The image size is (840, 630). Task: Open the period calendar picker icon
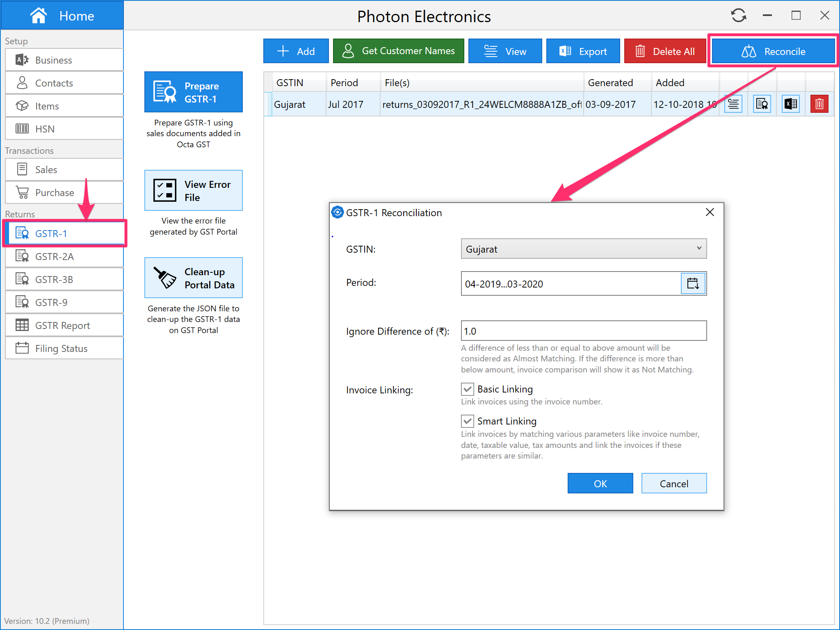[x=693, y=283]
